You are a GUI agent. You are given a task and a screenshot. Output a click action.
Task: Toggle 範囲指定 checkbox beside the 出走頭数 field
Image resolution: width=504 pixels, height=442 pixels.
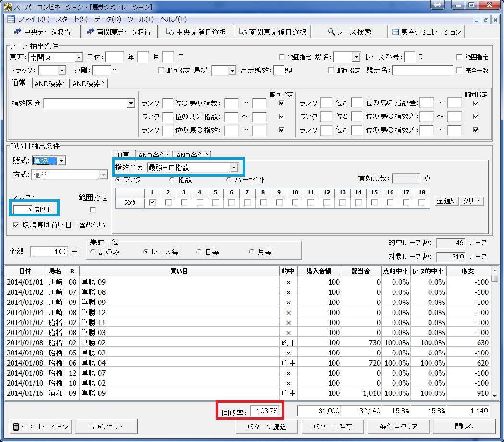pos(331,70)
